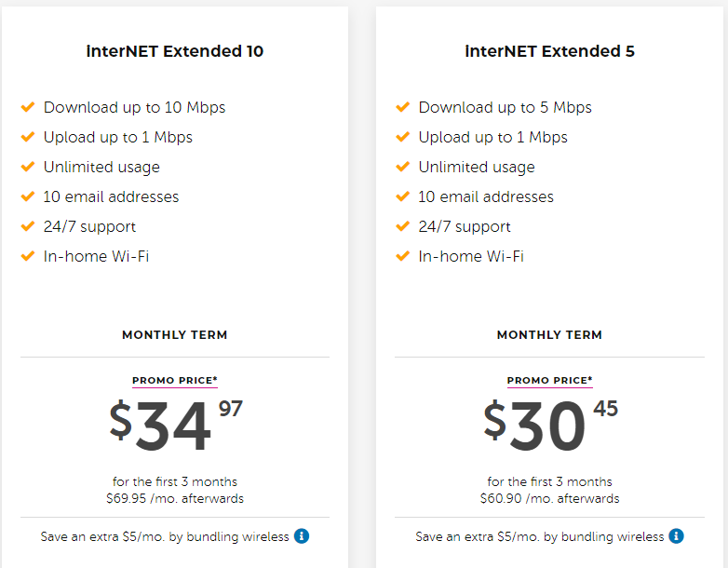Click $69.95 /mo. afterwards text
This screenshot has height=568, width=728.
175,499
